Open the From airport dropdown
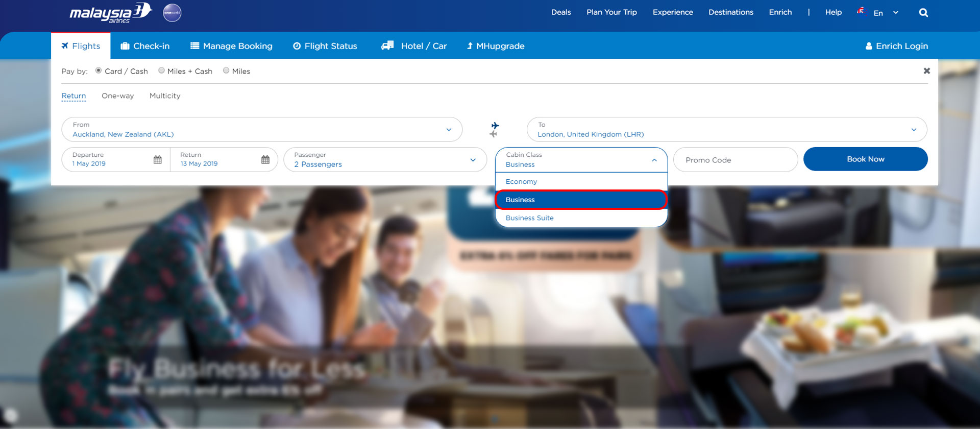 (x=262, y=130)
